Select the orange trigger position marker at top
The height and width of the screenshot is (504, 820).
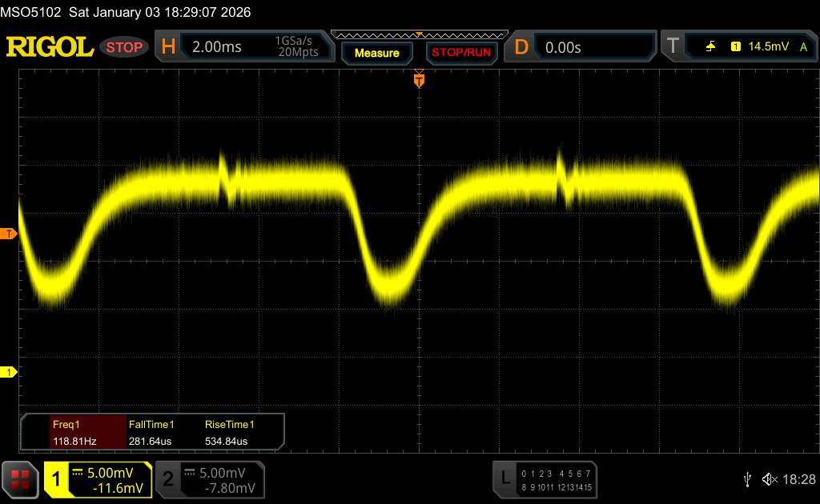pyautogui.click(x=418, y=80)
